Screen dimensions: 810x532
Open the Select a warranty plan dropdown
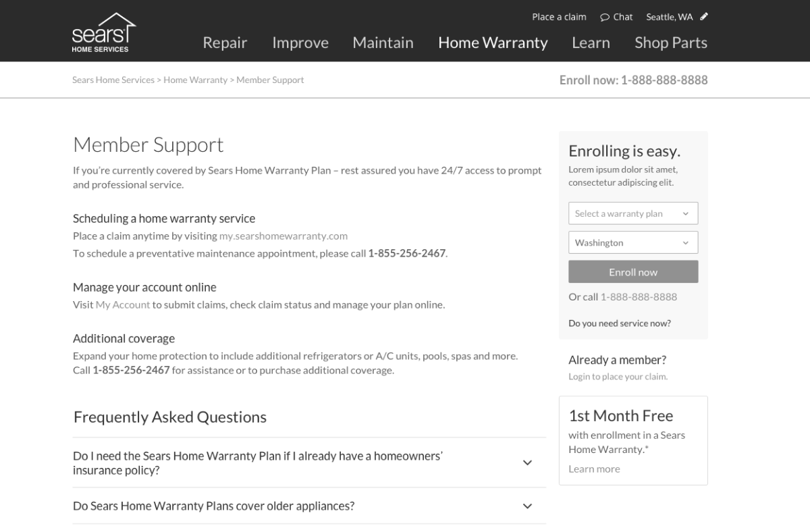pos(632,213)
